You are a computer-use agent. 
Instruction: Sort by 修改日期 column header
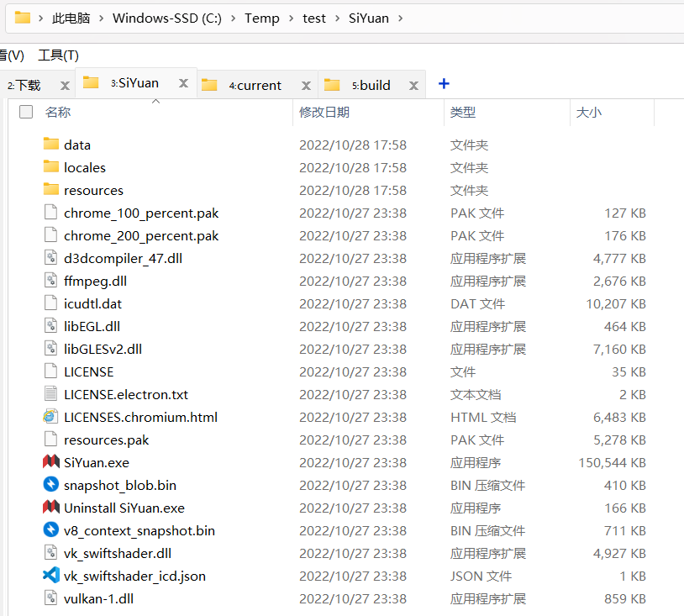tap(324, 112)
